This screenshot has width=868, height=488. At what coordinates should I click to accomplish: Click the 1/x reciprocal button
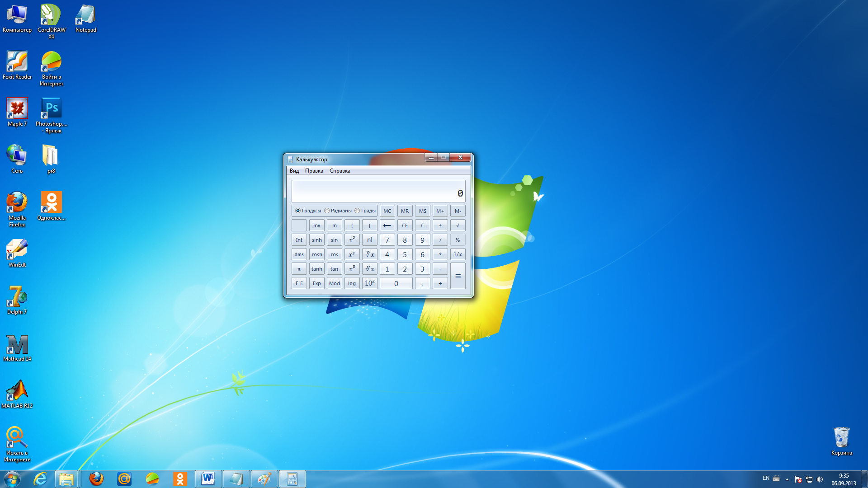click(458, 254)
